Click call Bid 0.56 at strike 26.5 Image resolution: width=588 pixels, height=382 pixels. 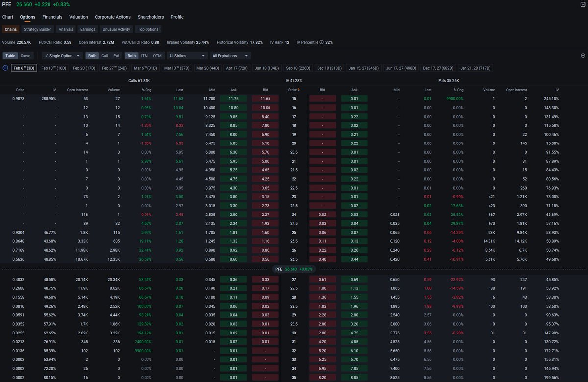coord(265,260)
